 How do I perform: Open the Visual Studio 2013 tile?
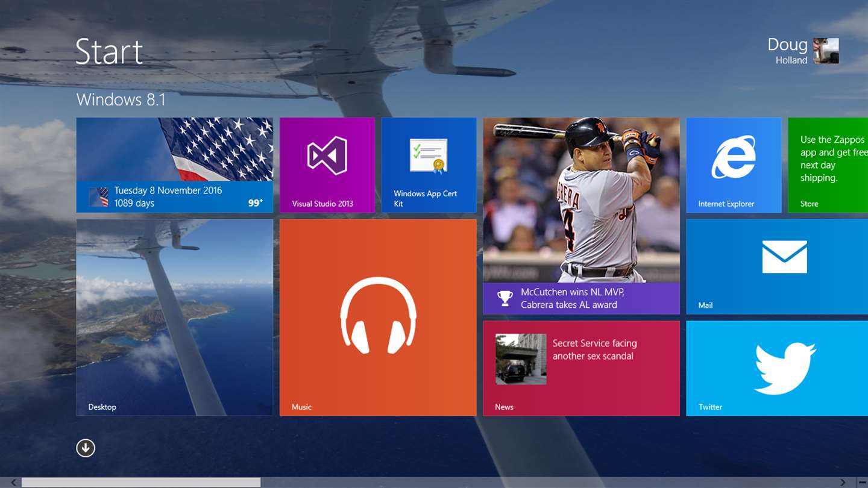(327, 165)
